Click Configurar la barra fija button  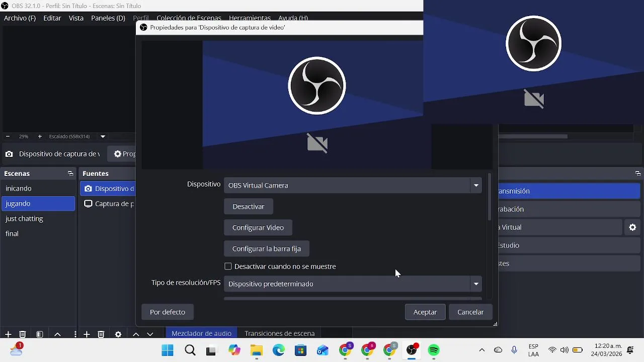tap(267, 249)
